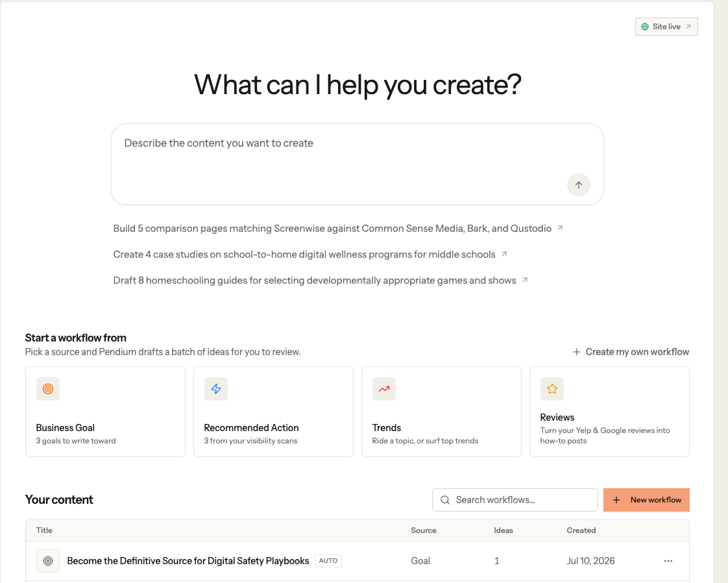This screenshot has height=583, width=728.
Task: Click the red trending arrow Trends icon
Action: coord(384,389)
